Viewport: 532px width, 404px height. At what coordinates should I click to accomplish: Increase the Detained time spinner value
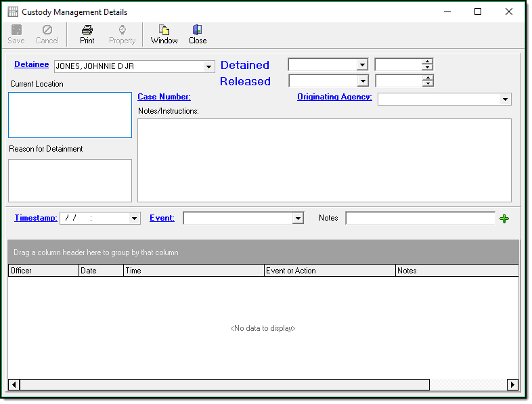tap(427, 62)
